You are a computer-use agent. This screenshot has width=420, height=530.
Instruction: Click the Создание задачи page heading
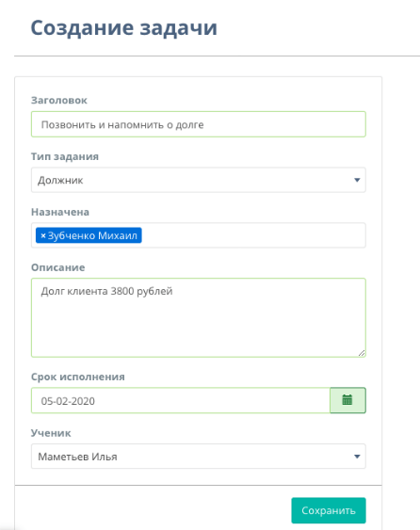tap(123, 27)
